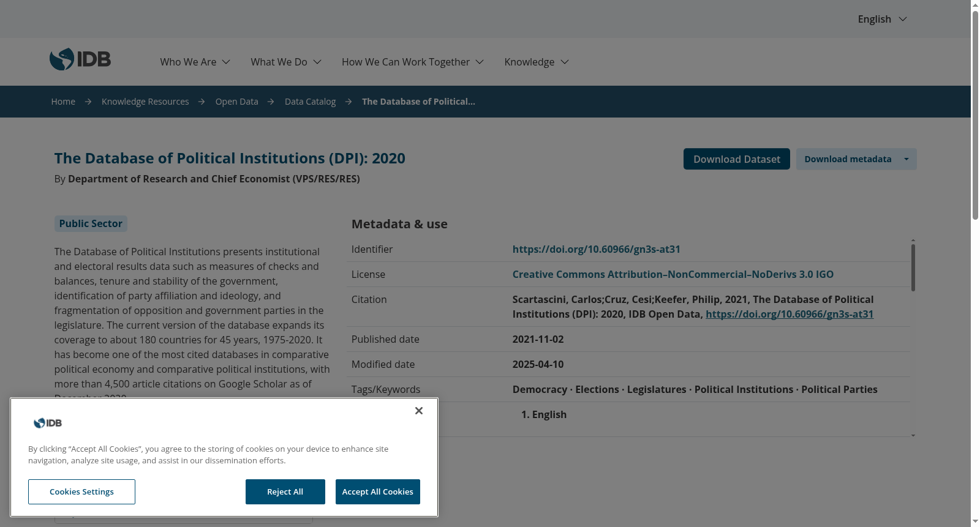
Task: Click the Download Dataset button
Action: (x=737, y=159)
